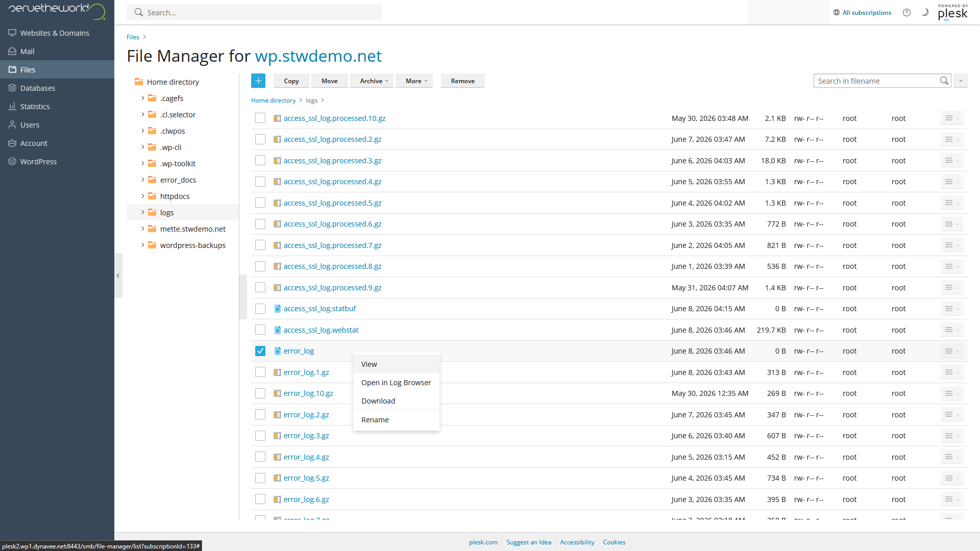This screenshot has width=980, height=551.
Task: Click Home directory breadcrumb link
Action: pos(273,101)
